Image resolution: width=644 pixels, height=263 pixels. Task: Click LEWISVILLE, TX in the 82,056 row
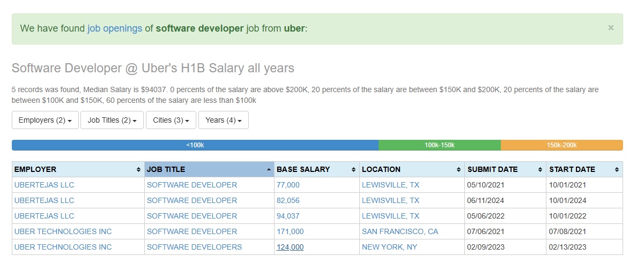click(390, 200)
